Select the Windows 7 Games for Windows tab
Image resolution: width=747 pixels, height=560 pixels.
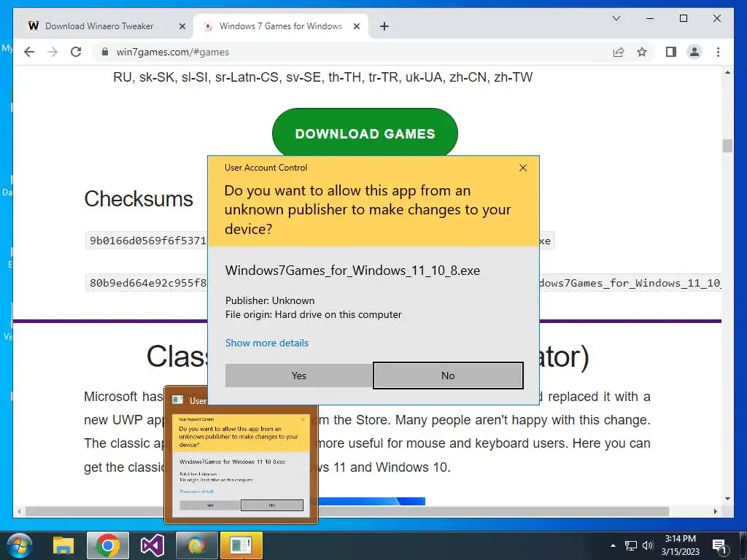pos(280,26)
